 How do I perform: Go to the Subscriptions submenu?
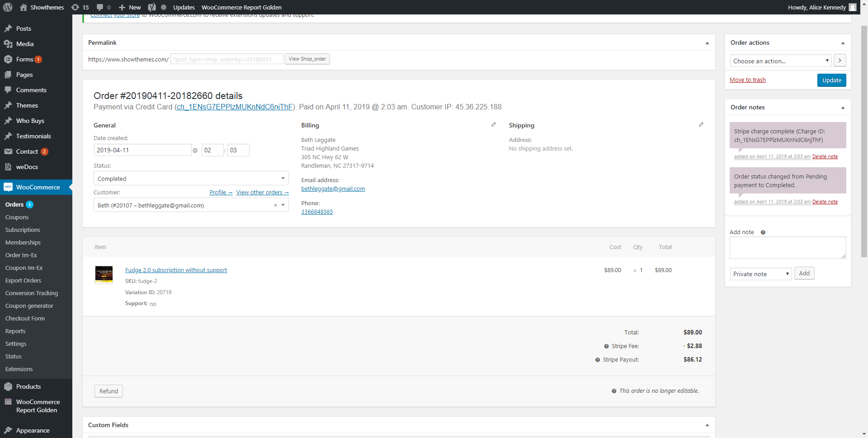coord(23,230)
